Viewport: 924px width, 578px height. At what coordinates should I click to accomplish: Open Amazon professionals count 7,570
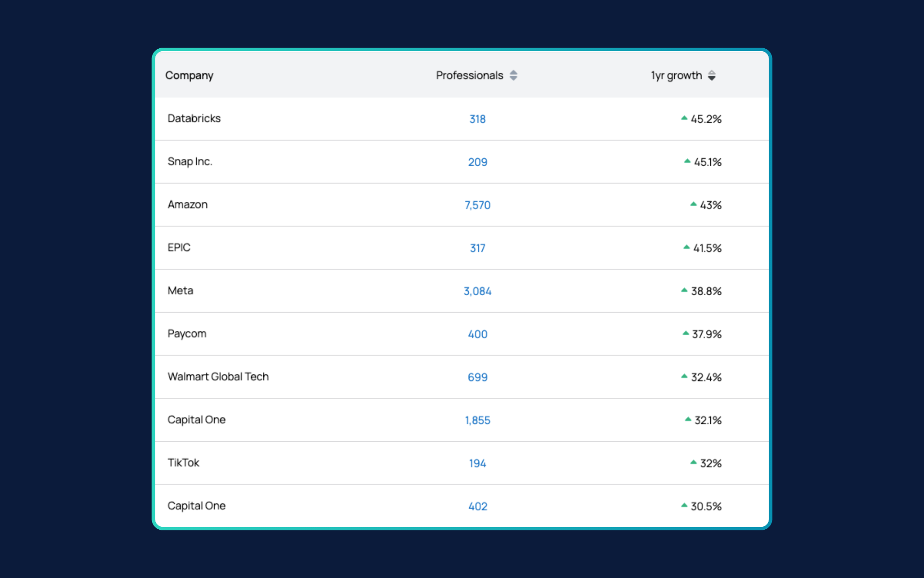pyautogui.click(x=477, y=205)
